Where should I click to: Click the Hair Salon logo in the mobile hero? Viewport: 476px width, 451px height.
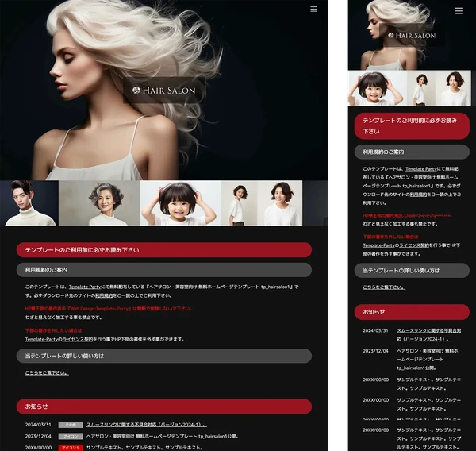tap(412, 35)
